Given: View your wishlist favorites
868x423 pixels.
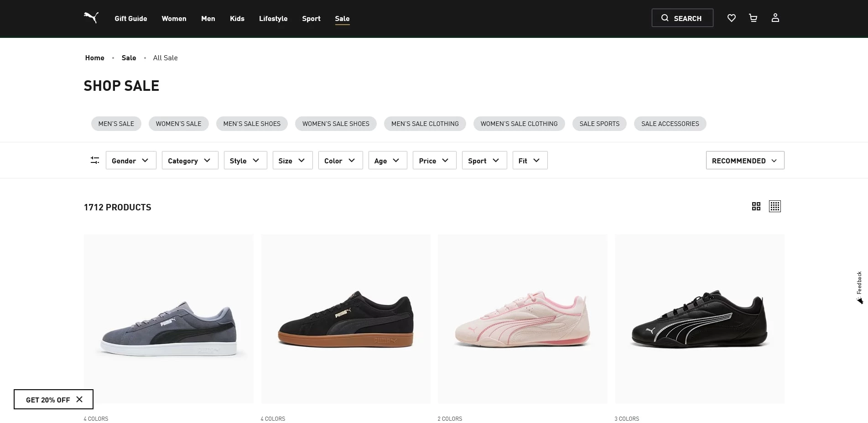Looking at the screenshot, I should tap(731, 18).
